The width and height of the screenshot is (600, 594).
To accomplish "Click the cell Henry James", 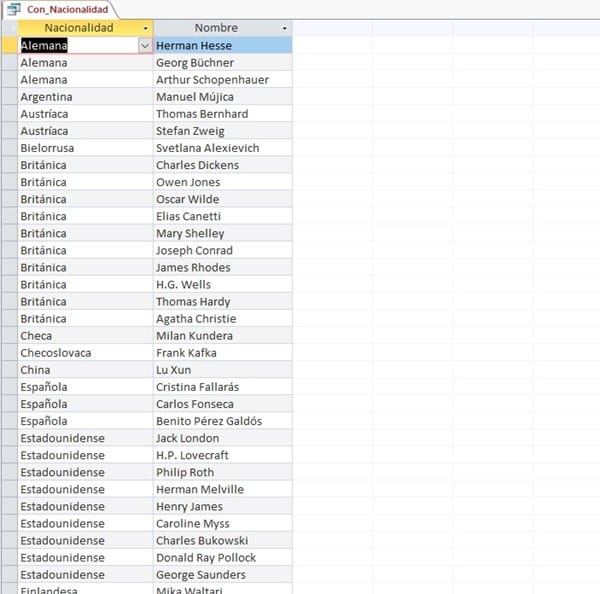I will (223, 506).
